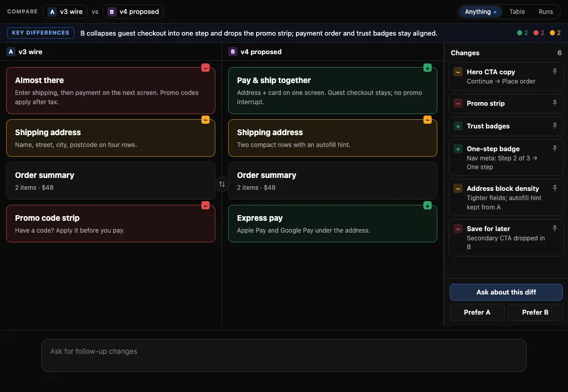568x392 pixels.
Task: Select the v4 Shipping address card with autofill hint
Action: [333, 138]
